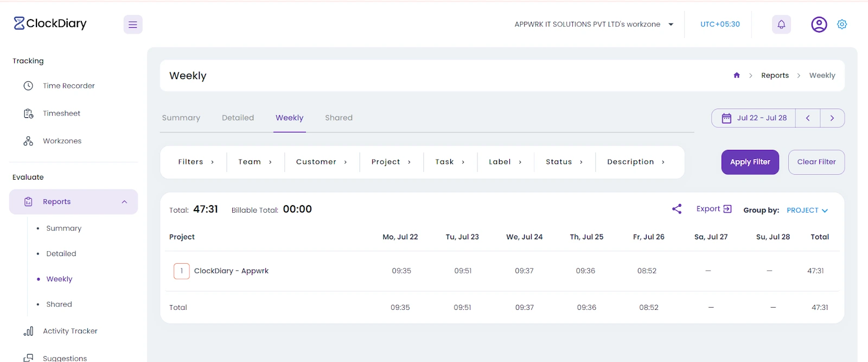
Task: Click Reports in the breadcrumb
Action: [775, 75]
